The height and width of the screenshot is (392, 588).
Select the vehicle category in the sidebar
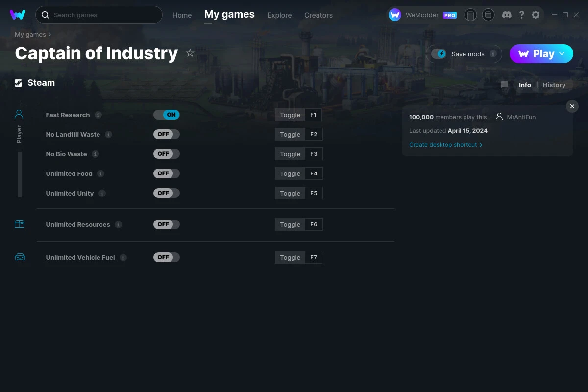20,256
